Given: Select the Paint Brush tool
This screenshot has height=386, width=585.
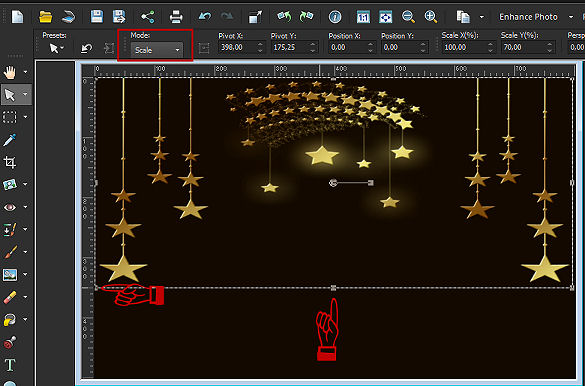Looking at the screenshot, I should click(x=10, y=252).
